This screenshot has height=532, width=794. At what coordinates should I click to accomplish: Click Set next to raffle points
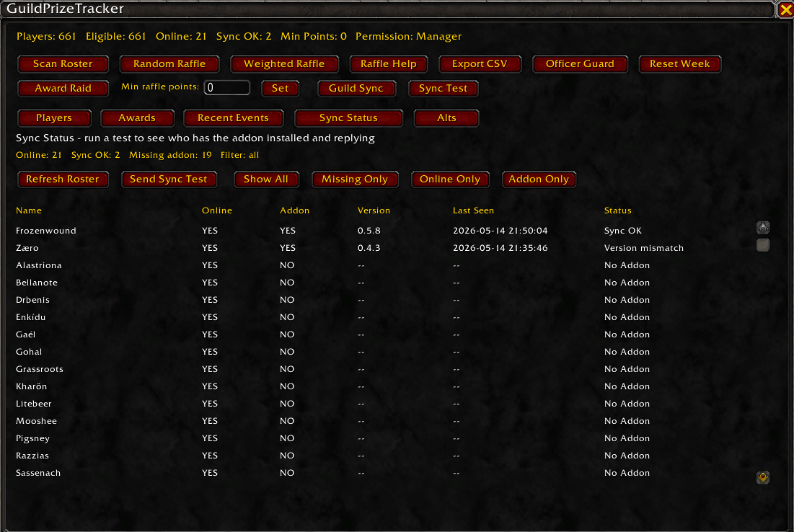coord(280,88)
